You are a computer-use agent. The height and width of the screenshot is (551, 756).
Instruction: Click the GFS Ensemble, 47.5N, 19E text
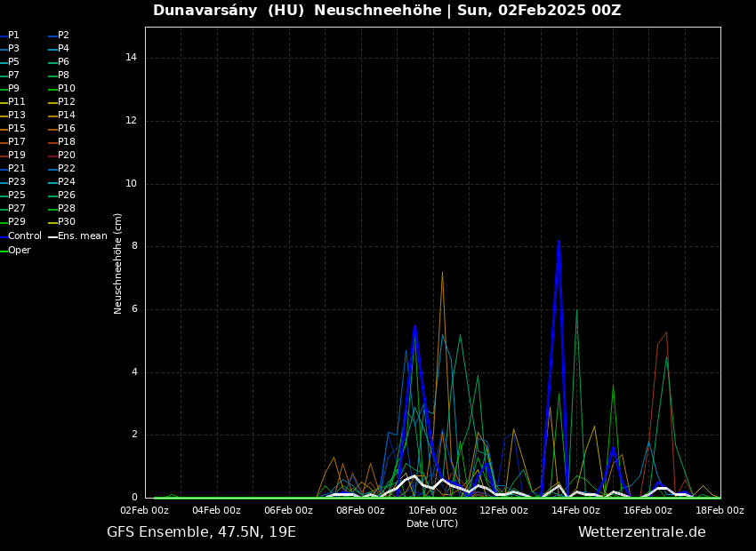tap(201, 532)
